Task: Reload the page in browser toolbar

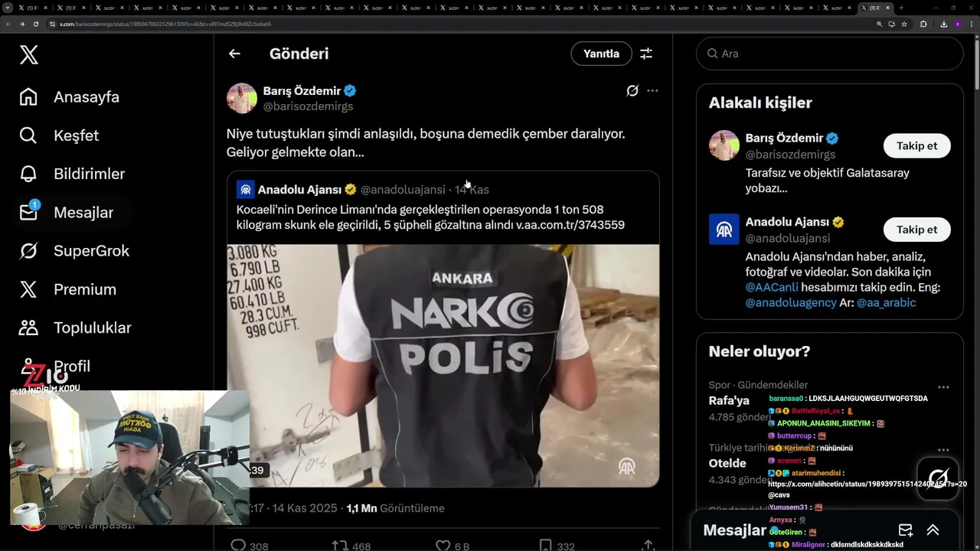Action: [35, 24]
